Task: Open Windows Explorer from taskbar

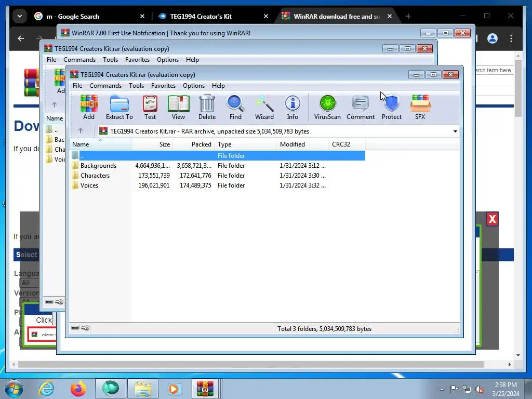Action: pyautogui.click(x=142, y=389)
